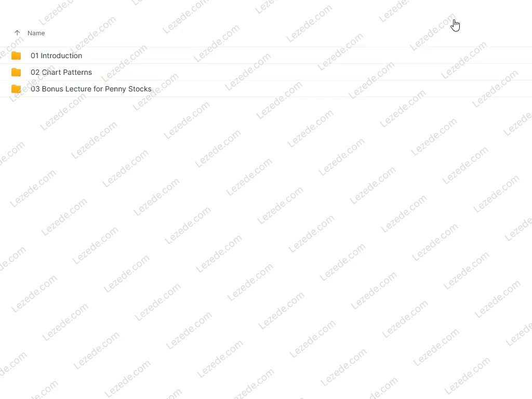532x399 pixels.
Task: Open 03 Bonus Lecture for Penny Stocks name
Action: tap(91, 89)
